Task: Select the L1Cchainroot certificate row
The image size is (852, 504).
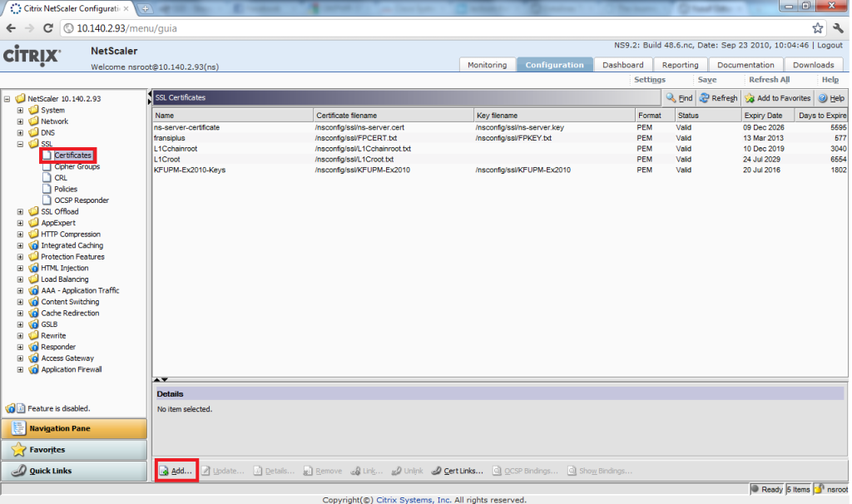Action: pyautogui.click(x=500, y=149)
